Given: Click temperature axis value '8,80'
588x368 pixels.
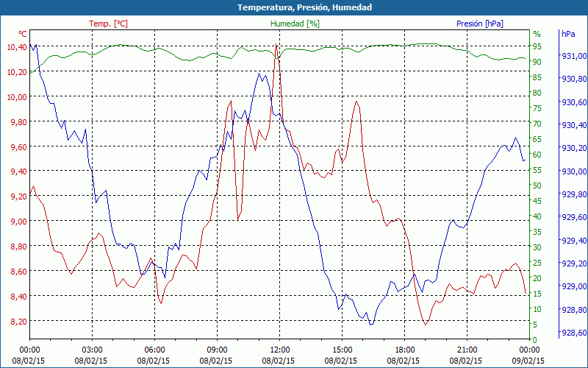Looking at the screenshot, I should pyautogui.click(x=18, y=246).
